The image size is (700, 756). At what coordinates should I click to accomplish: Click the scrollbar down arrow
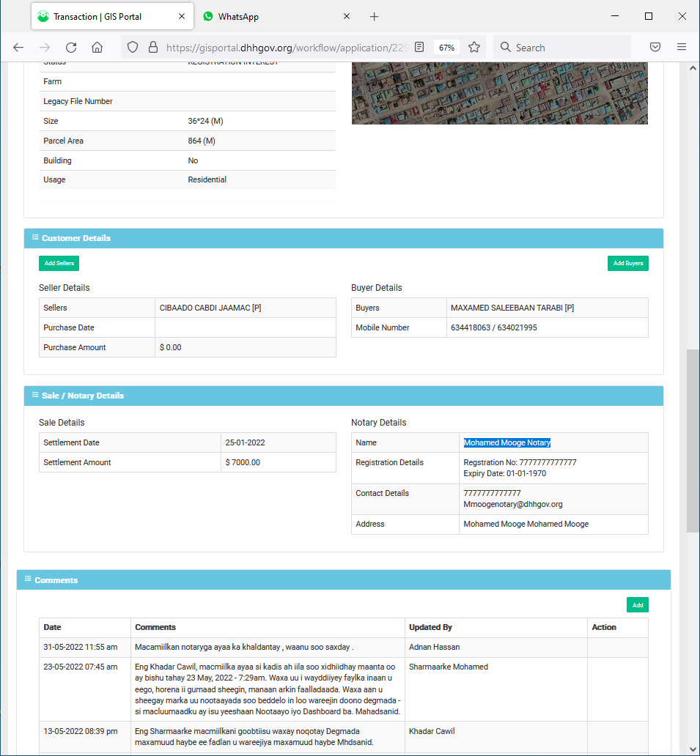click(693, 749)
